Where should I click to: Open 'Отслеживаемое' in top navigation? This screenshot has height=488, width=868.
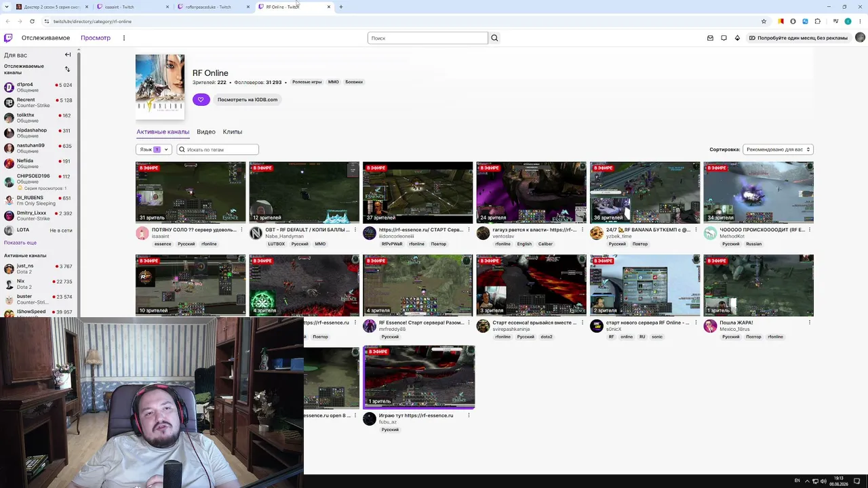tap(45, 38)
